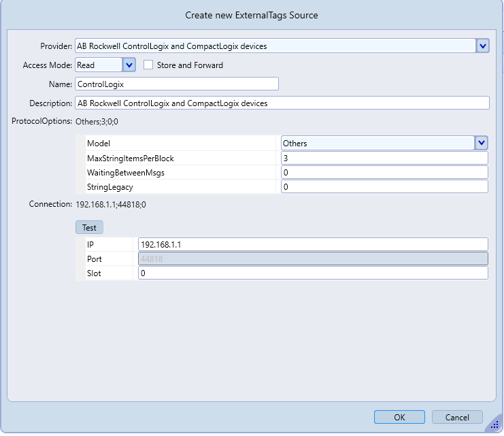Image resolution: width=504 pixels, height=436 pixels.
Task: Focus the Description text field
Action: [282, 103]
